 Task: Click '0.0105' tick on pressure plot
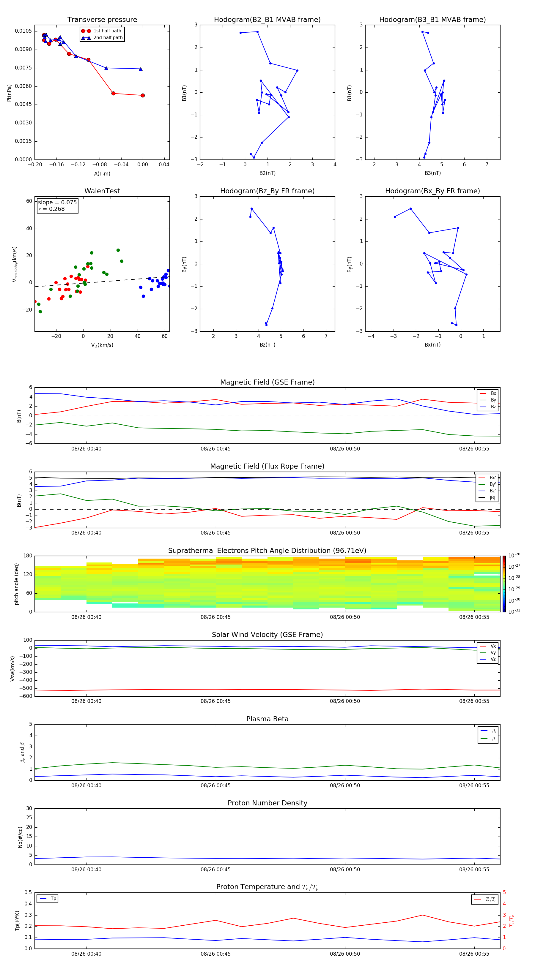(23, 31)
